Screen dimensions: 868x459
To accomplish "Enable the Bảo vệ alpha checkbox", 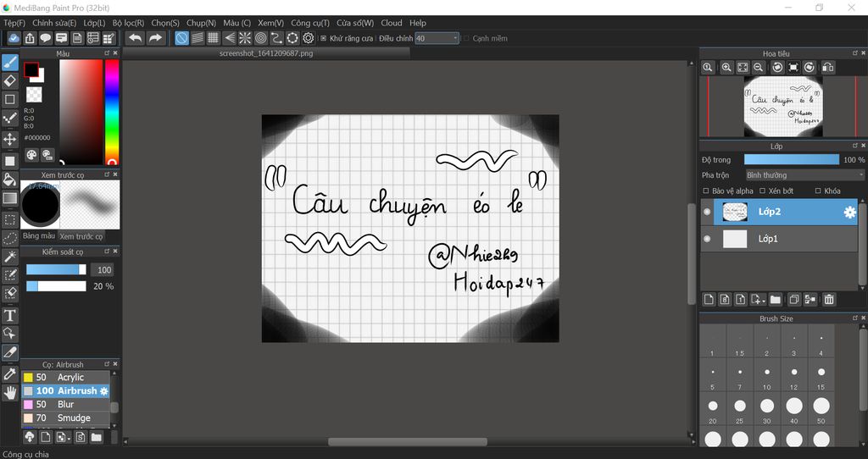I will point(706,191).
